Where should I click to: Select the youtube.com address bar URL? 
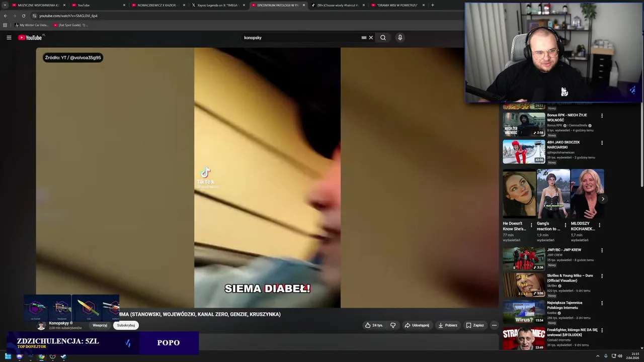68,16
